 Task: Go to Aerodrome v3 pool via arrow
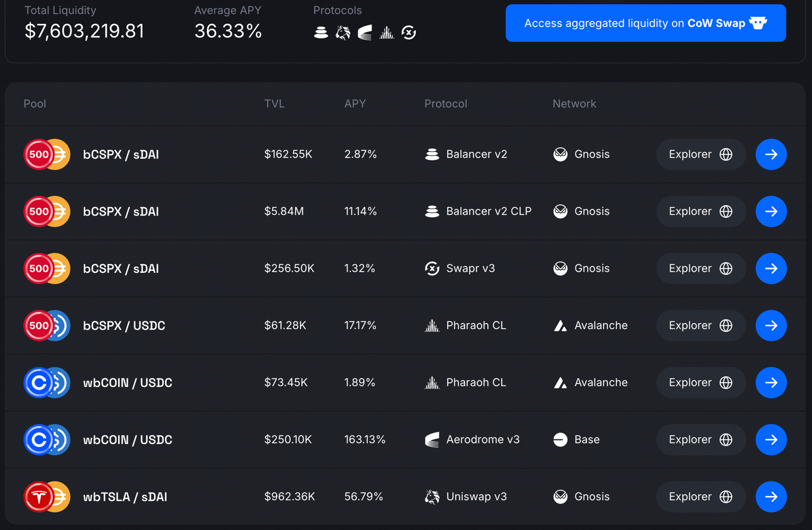tap(771, 440)
